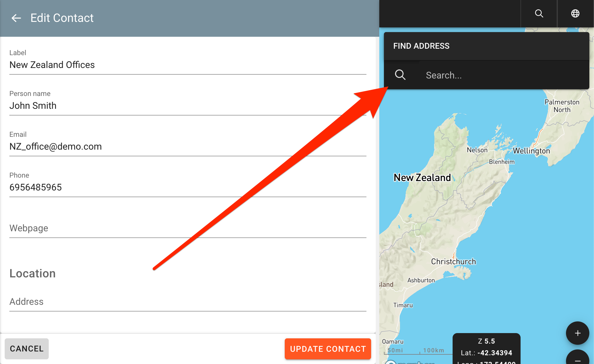Click the empty Webpage field
Screen dimensions: 594x364
(188, 228)
